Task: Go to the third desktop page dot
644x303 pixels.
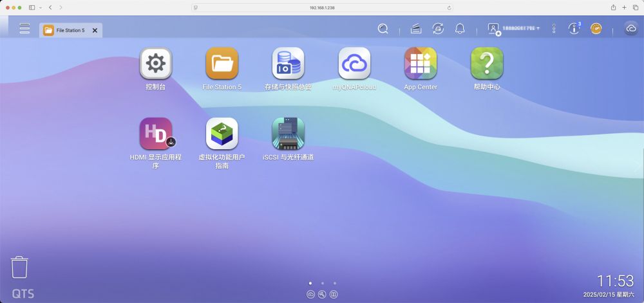Action: pyautogui.click(x=335, y=283)
